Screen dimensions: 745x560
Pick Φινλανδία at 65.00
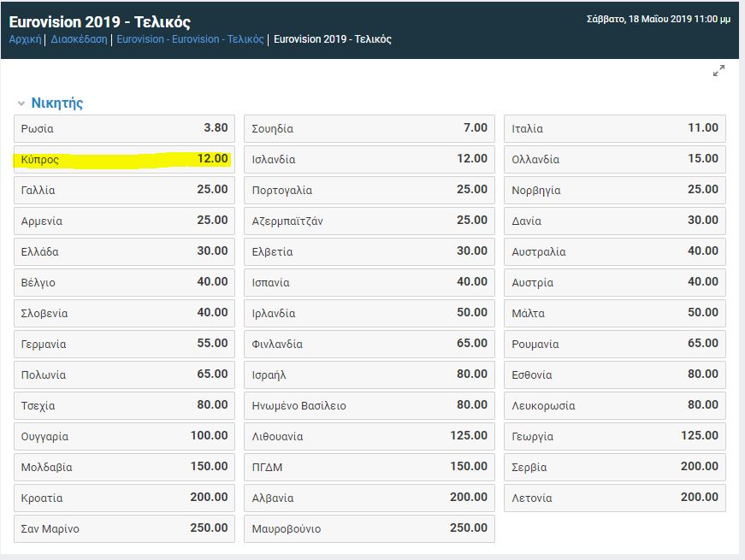point(370,345)
